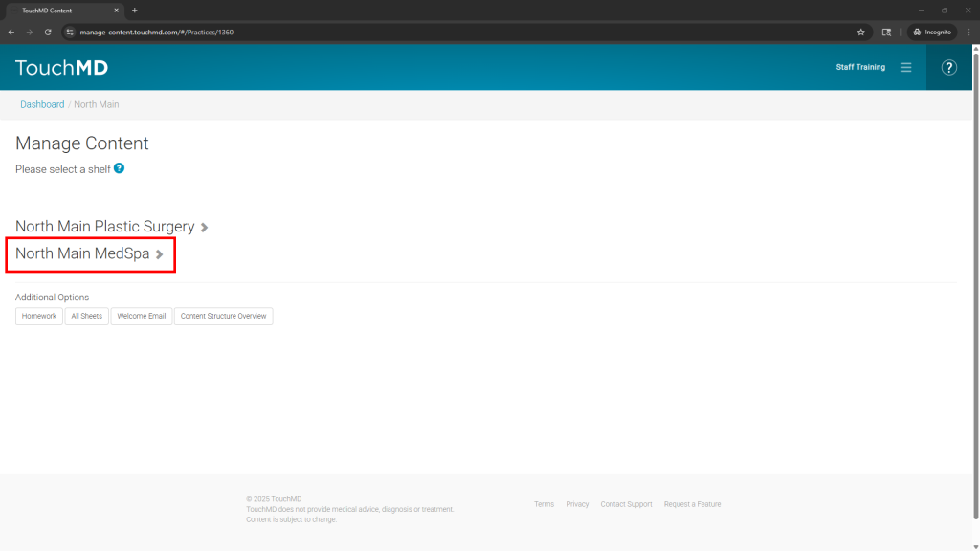Click the Contact Support footer link

(626, 504)
